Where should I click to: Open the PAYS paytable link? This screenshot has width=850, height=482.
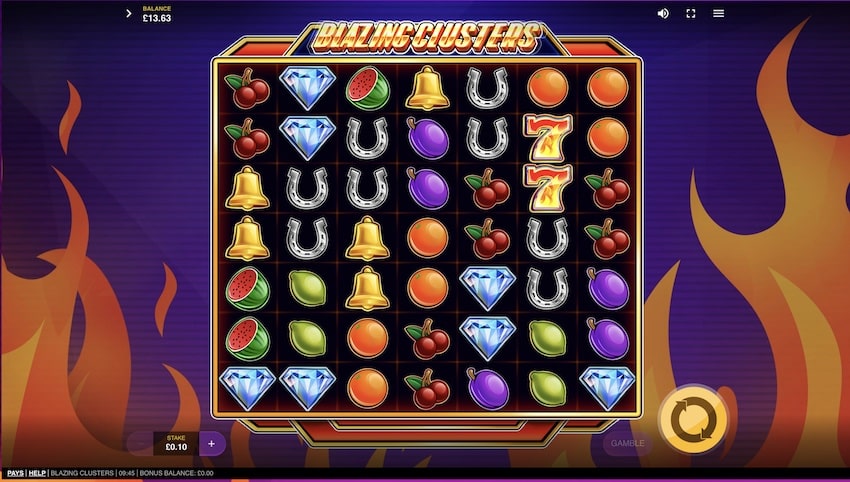click(x=15, y=473)
